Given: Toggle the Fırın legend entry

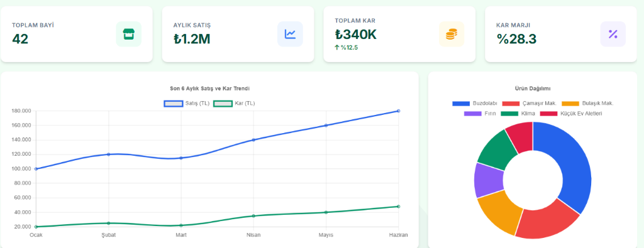Looking at the screenshot, I should click(480, 113).
